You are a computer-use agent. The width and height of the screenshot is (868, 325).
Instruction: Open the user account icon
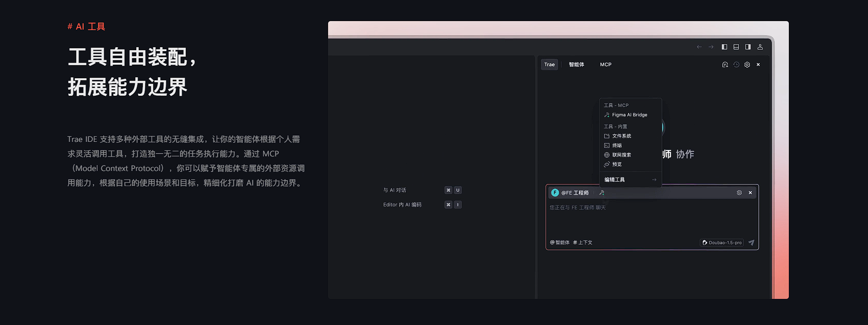[760, 47]
